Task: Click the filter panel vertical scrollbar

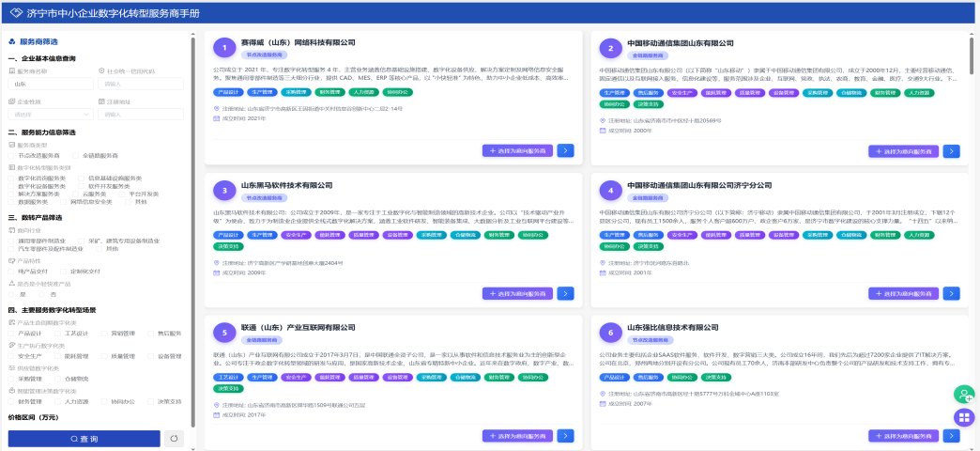Action: [x=193, y=188]
